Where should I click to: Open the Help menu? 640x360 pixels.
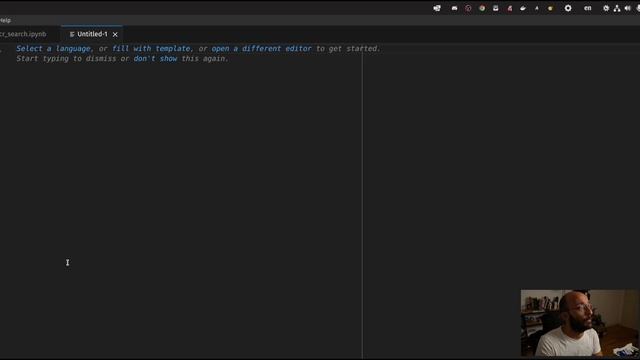pyautogui.click(x=5, y=20)
